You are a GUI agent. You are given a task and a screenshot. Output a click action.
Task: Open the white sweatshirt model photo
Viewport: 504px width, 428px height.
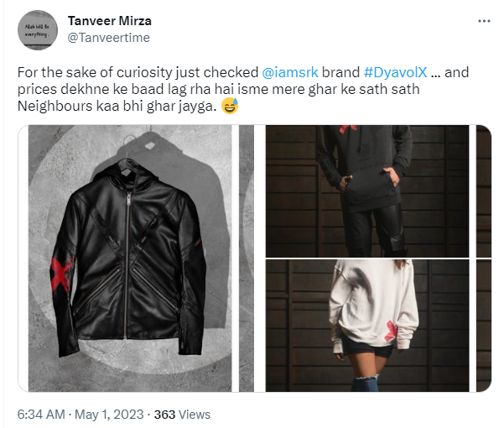(366, 326)
